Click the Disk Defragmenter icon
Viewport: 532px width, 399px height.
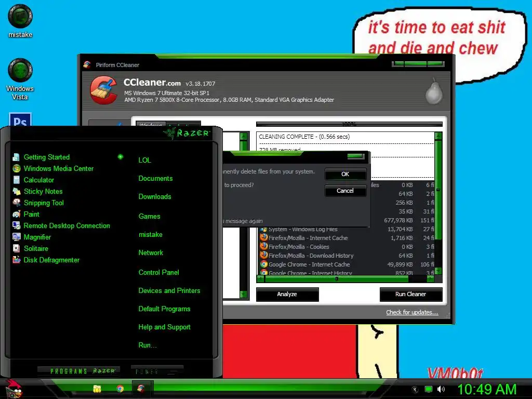[16, 260]
